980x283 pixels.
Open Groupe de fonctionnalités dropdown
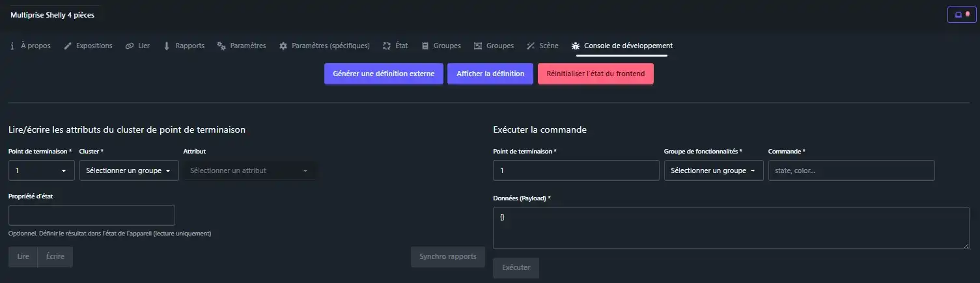714,170
